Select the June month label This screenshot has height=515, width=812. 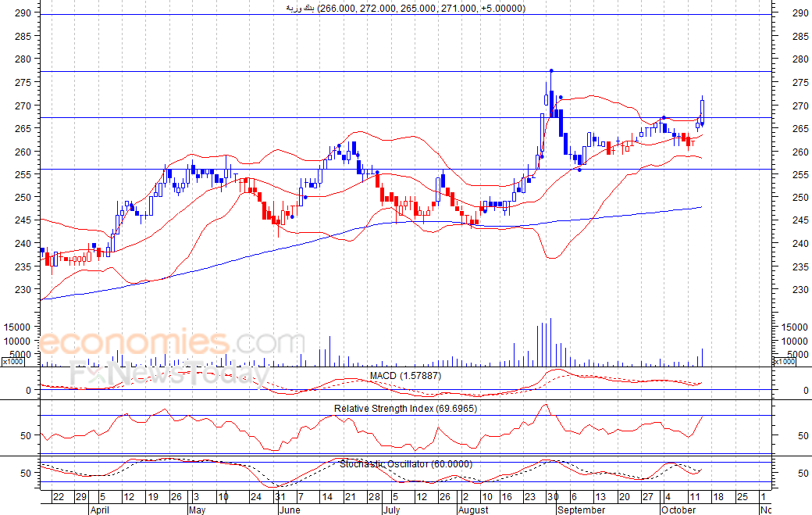[x=289, y=510]
